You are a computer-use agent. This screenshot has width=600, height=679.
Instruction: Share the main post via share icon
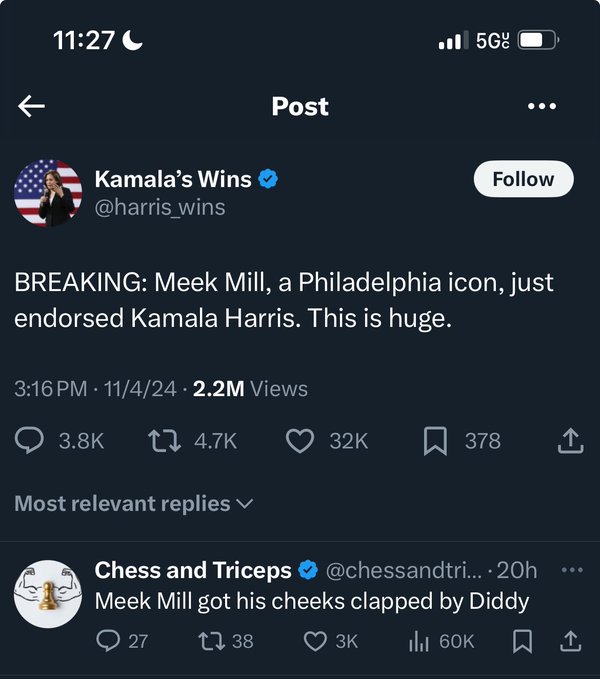click(x=568, y=441)
